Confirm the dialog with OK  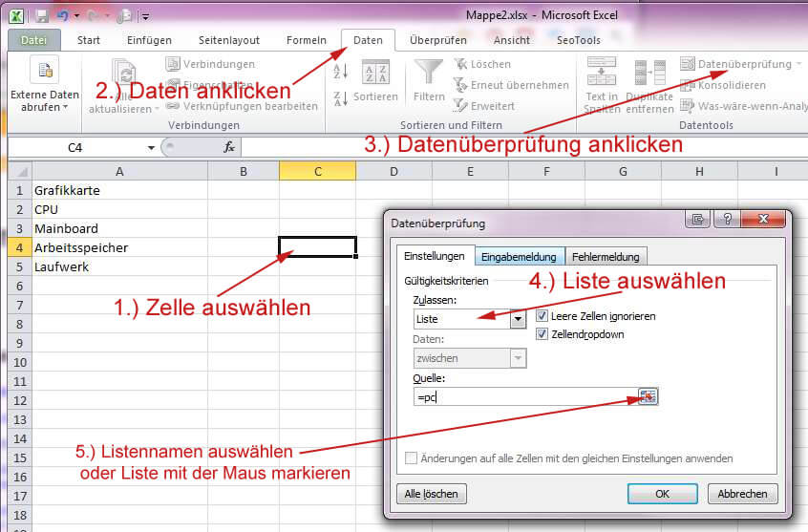pyautogui.click(x=662, y=494)
